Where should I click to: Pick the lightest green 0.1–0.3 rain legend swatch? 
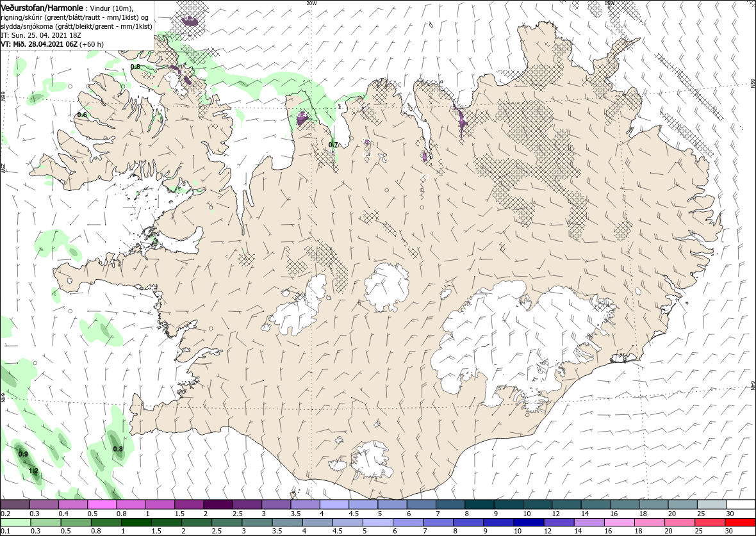tap(15, 523)
